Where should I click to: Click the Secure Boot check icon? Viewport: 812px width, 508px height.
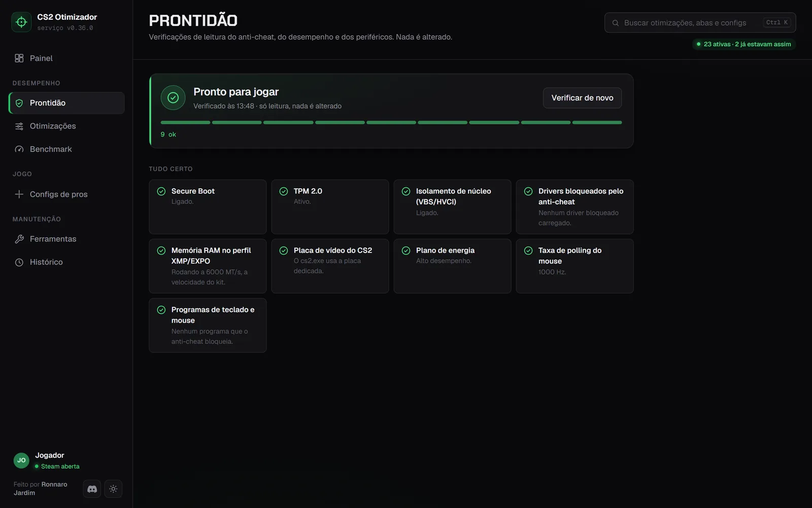pos(161,192)
